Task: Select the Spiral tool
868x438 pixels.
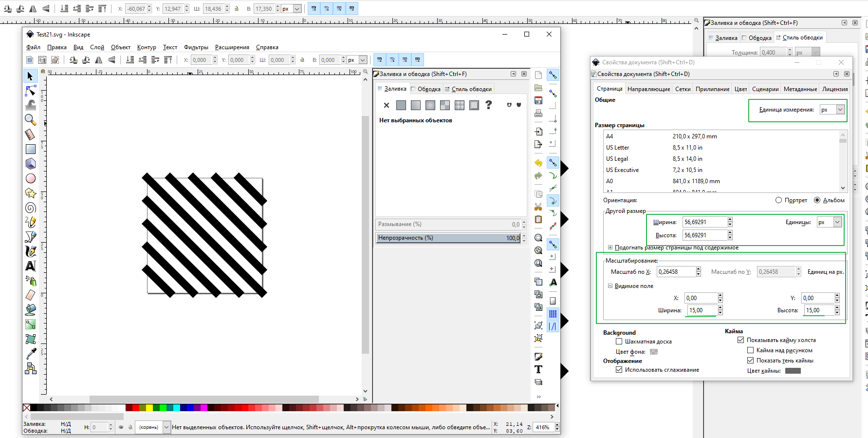Action: click(x=30, y=208)
